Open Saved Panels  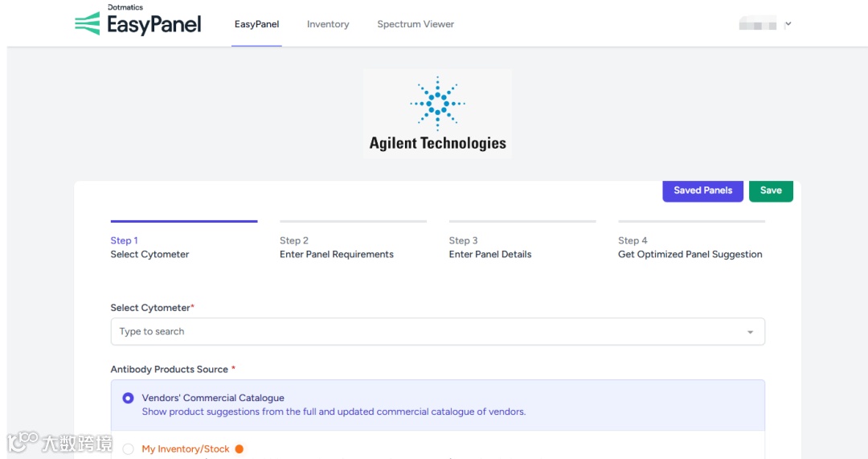(702, 191)
